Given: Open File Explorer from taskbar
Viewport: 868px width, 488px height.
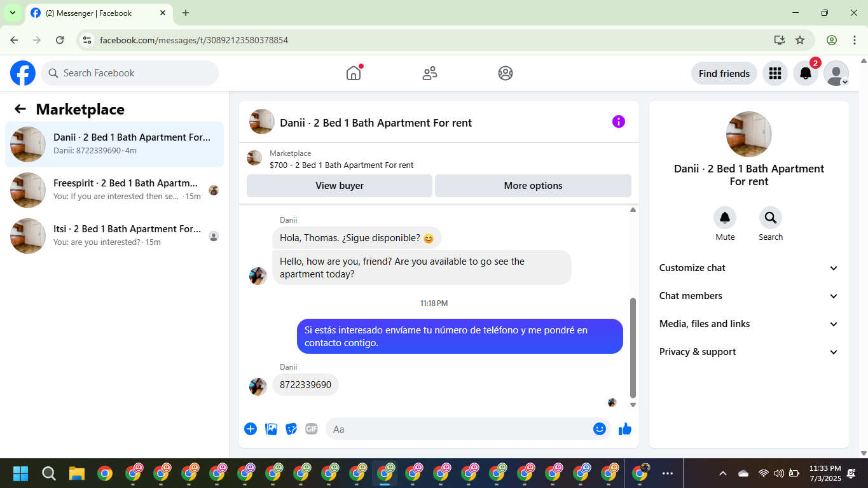Looking at the screenshot, I should click(77, 473).
